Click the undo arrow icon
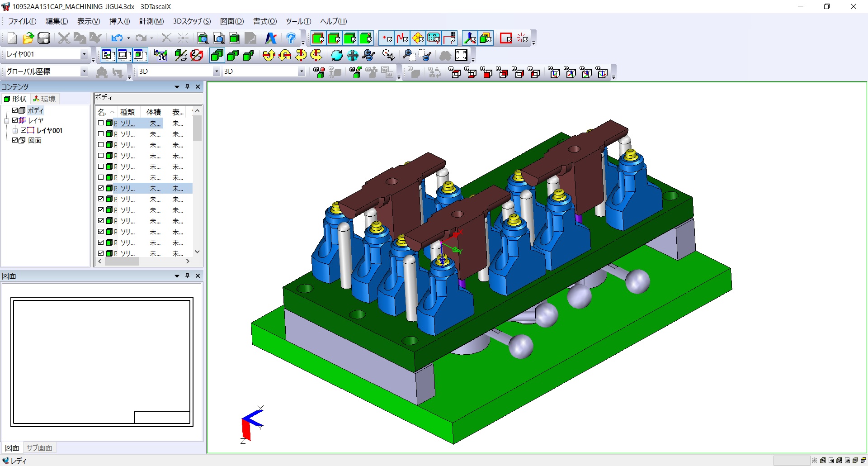This screenshot has height=466, width=868. [117, 38]
